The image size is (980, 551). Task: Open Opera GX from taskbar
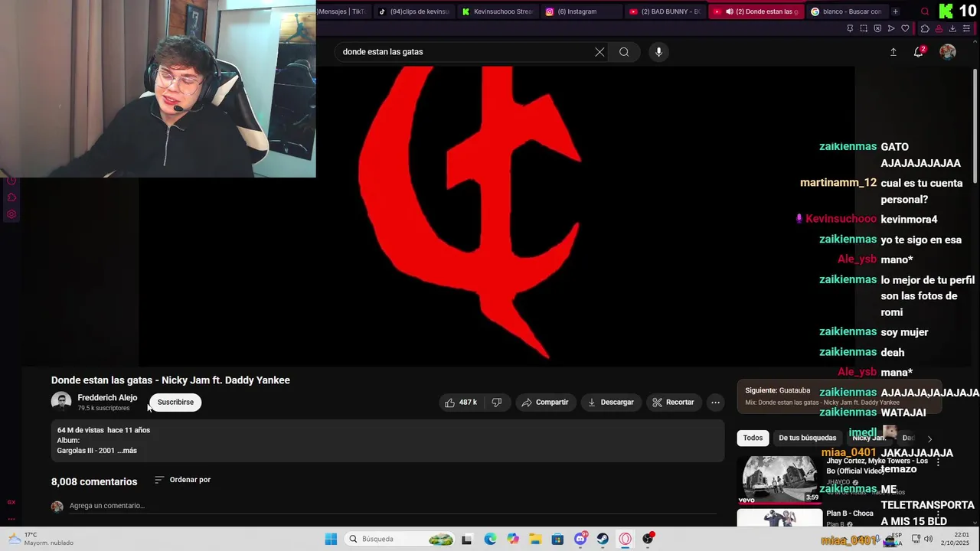click(626, 539)
